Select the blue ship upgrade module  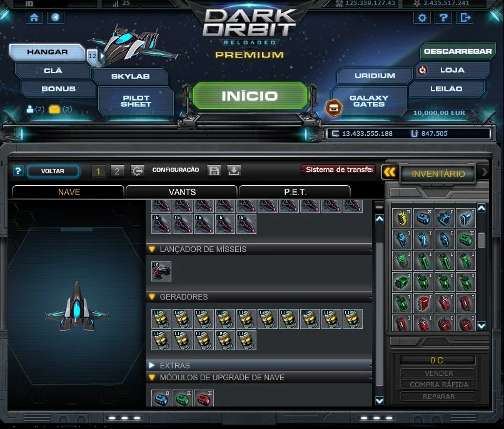pos(161,399)
